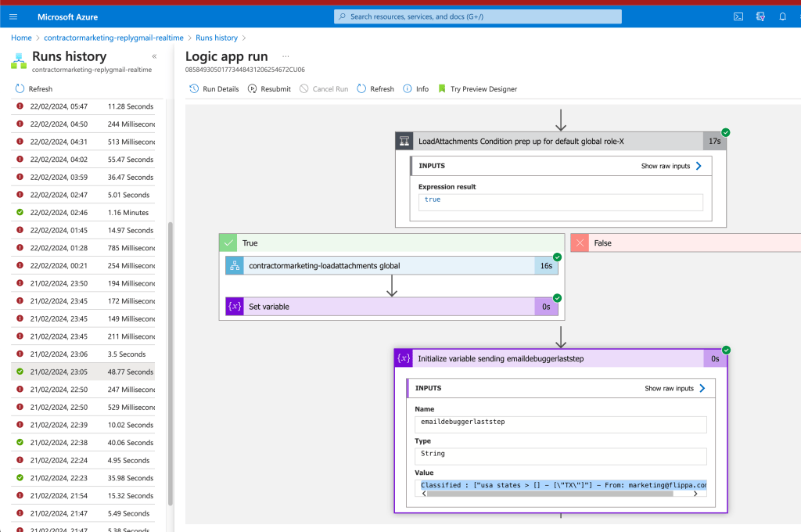Refresh the Logic app run view
Image resolution: width=801 pixels, height=532 pixels.
[x=375, y=89]
